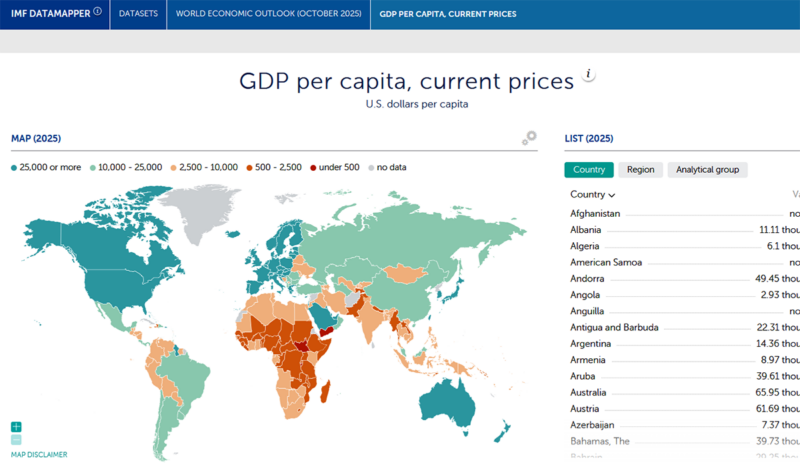Zoom in the map with plus button
This screenshot has width=800, height=463.
pyautogui.click(x=16, y=427)
